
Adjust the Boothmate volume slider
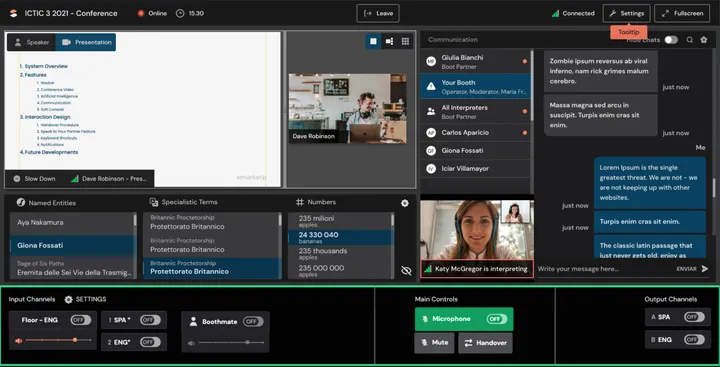pyautogui.click(x=231, y=343)
